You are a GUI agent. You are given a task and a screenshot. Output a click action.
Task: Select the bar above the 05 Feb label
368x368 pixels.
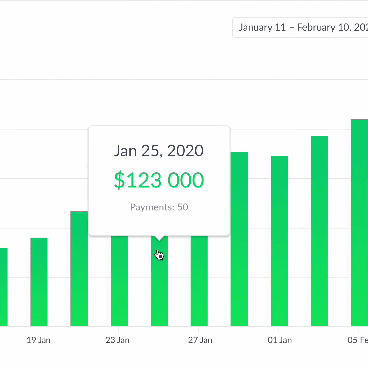point(360,222)
